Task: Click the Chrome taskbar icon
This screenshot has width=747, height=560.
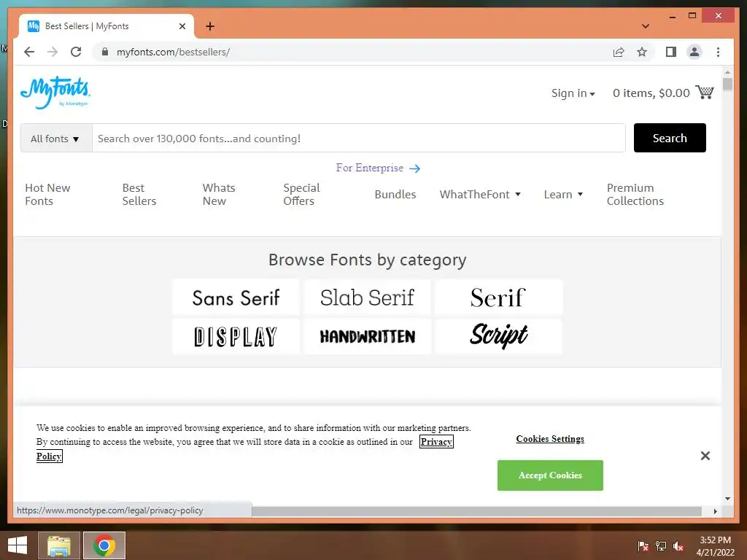Action: coord(104,545)
